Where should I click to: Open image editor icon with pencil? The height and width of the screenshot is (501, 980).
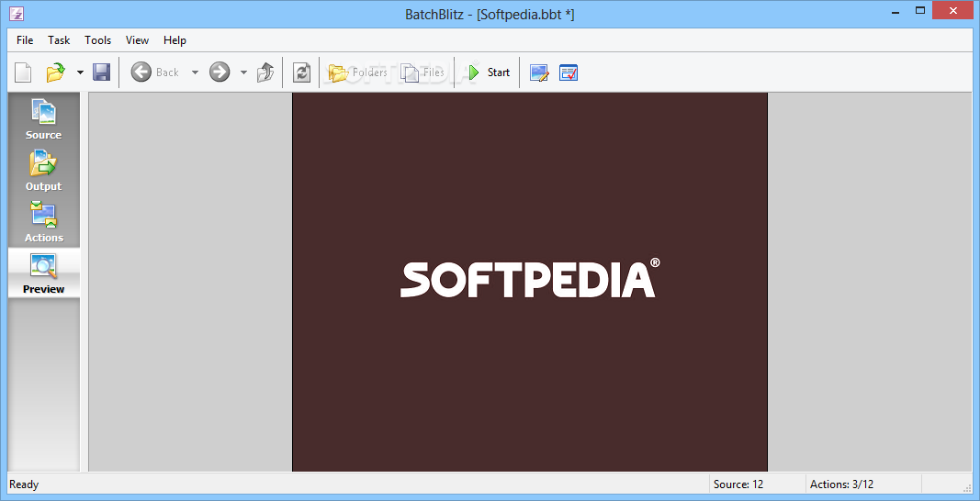click(539, 72)
